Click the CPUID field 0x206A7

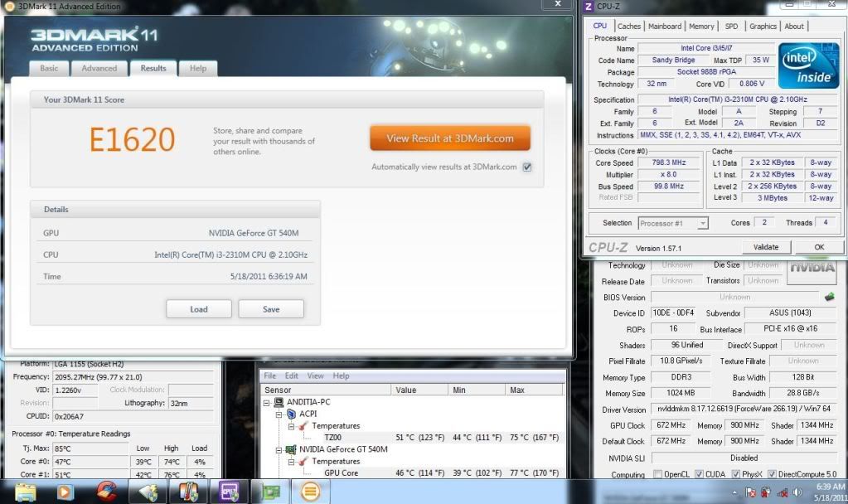(x=133, y=416)
